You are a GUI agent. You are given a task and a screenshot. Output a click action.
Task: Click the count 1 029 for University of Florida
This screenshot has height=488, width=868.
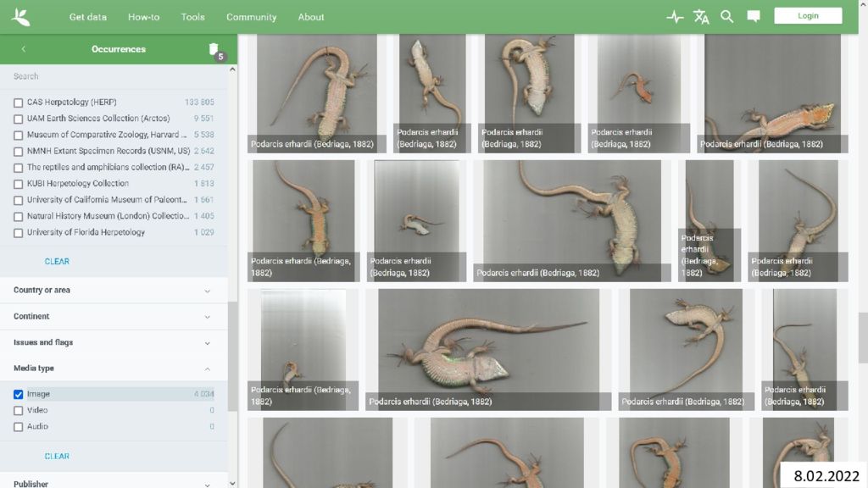coord(203,232)
